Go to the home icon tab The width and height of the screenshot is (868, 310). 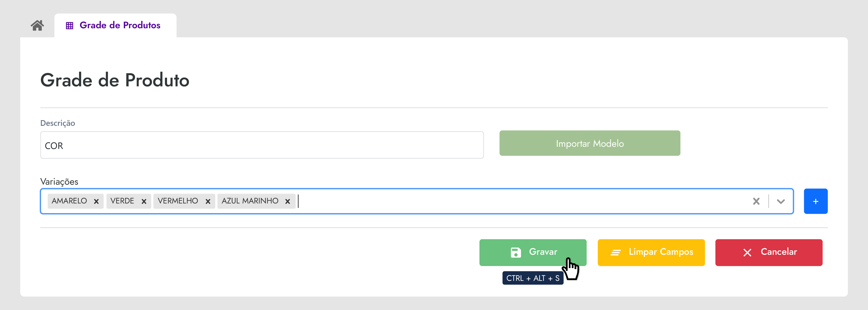tap(37, 25)
